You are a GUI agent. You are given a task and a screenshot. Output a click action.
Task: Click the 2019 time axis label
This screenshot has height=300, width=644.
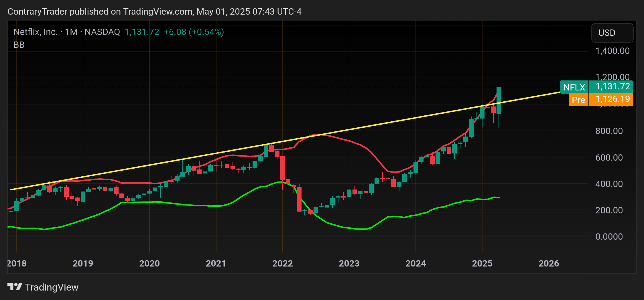(83, 263)
